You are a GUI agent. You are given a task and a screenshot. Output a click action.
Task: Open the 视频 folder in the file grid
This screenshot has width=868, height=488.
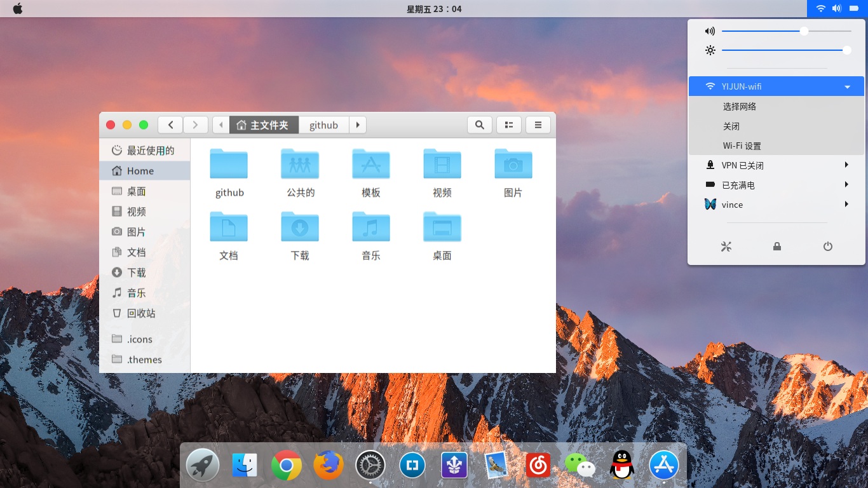[442, 165]
